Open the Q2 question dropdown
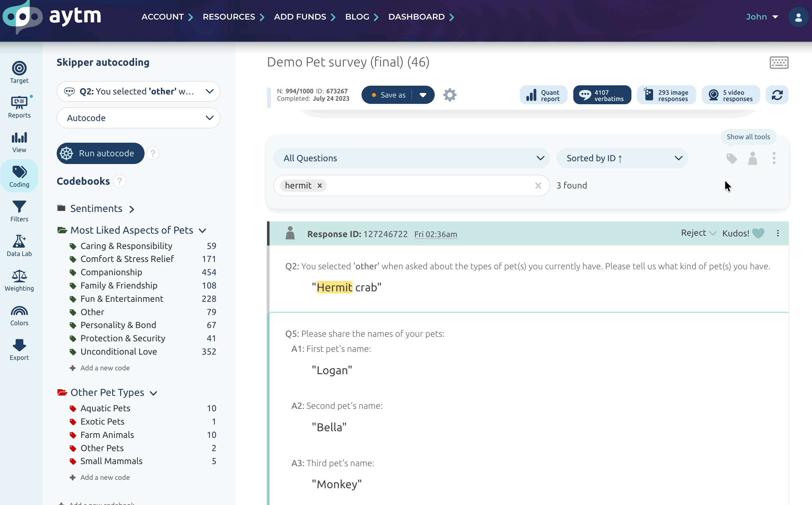812x505 pixels. [138, 92]
